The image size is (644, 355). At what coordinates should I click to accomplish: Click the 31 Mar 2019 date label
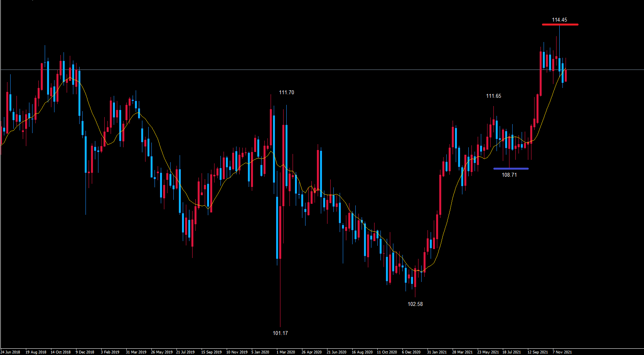136,352
